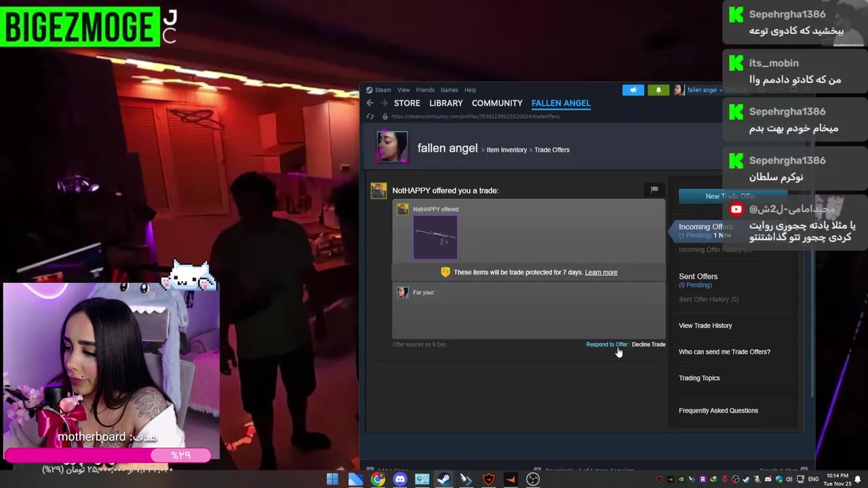Screen dimensions: 868x488
Task: Report trade offer with flag icon
Action: click(654, 190)
